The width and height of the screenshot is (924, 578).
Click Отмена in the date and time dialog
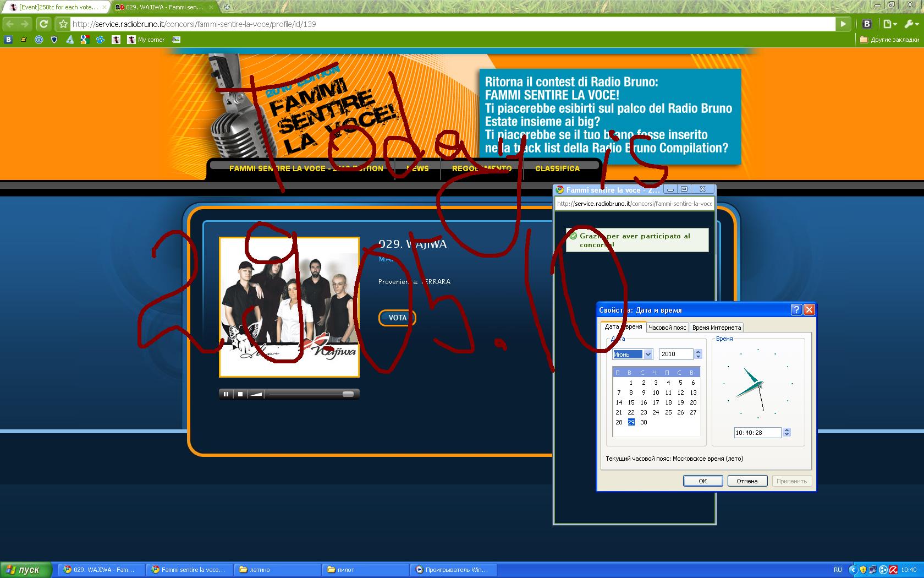pos(747,481)
